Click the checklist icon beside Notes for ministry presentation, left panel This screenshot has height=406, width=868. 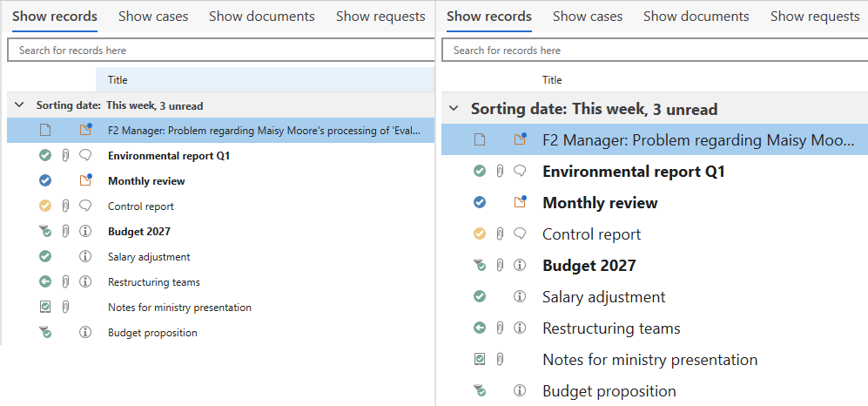click(45, 308)
